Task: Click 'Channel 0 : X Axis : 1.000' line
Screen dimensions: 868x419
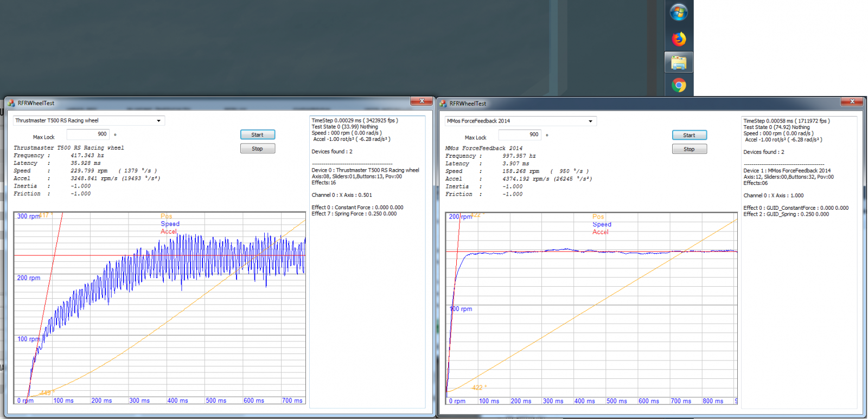Action: coord(774,196)
